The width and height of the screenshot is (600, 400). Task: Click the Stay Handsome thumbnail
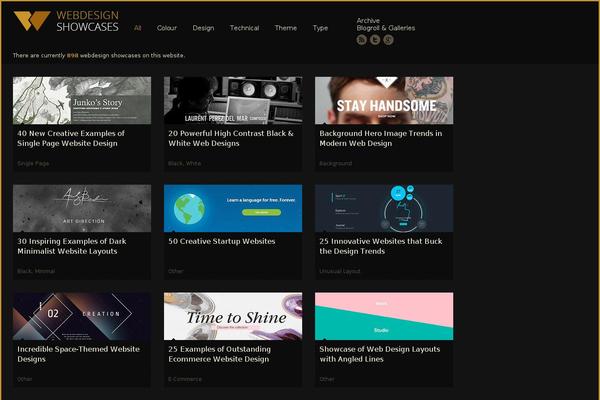point(384,100)
